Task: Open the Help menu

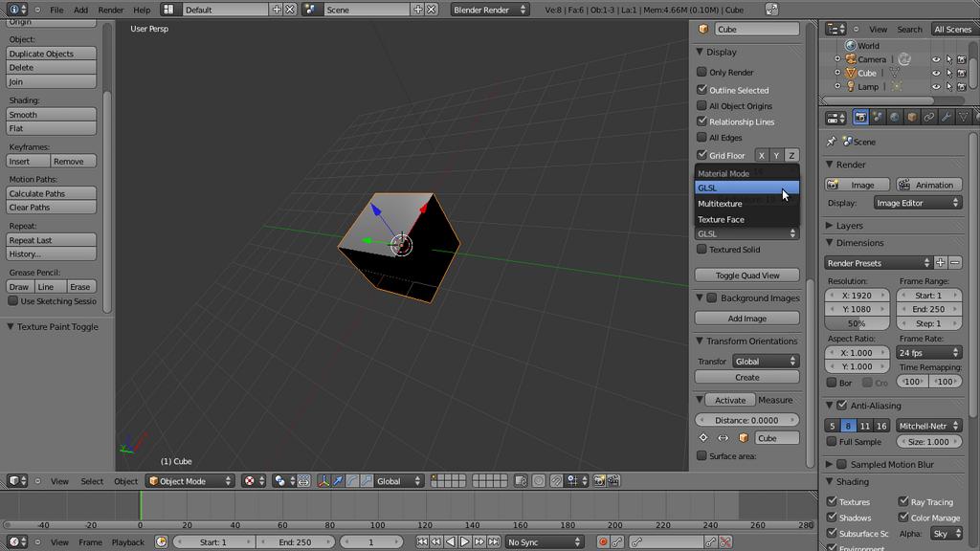Action: 142,10
